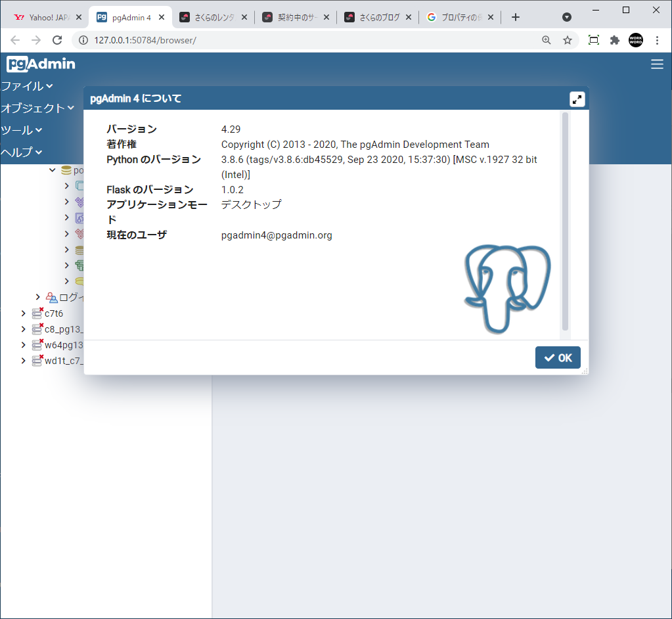672x619 pixels.
Task: Select the database icon in tree
Action: pos(66,170)
